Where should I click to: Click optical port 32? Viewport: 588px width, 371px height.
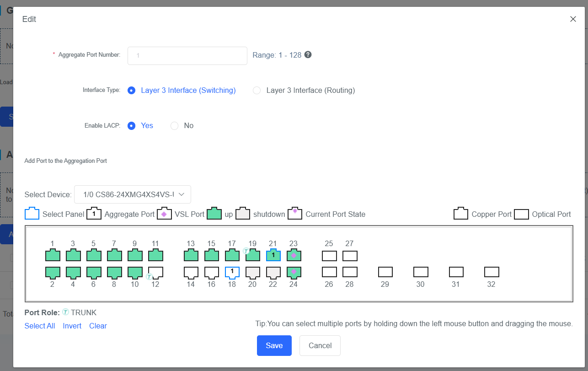492,272
